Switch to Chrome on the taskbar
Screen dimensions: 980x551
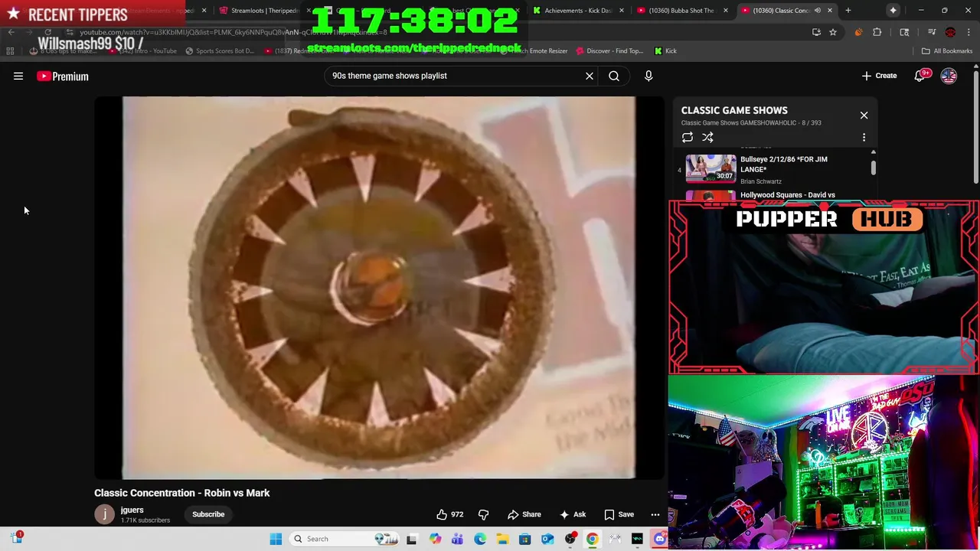(x=592, y=539)
